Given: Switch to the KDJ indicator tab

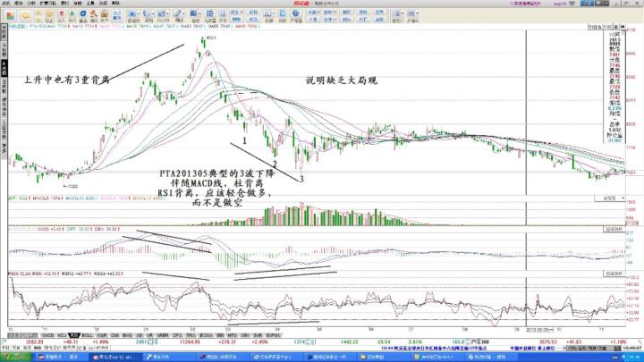Looking at the screenshot, I should [62, 335].
